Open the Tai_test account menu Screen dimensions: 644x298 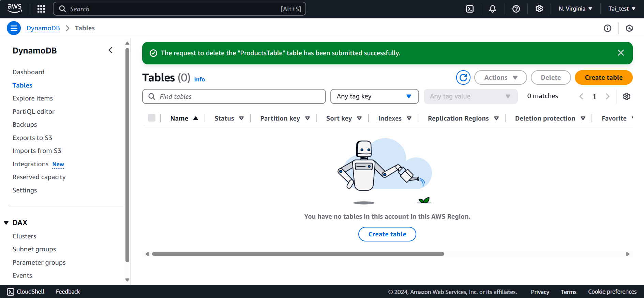click(x=622, y=9)
